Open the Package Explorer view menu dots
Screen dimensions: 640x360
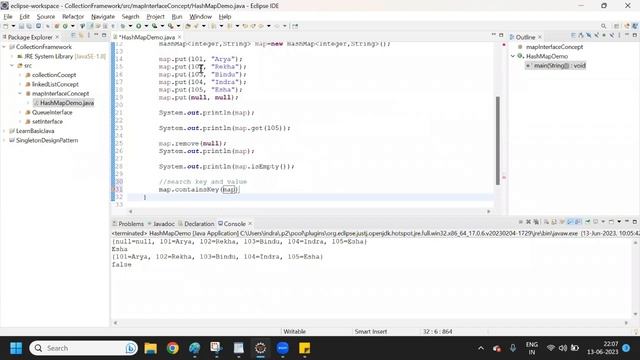click(x=89, y=36)
